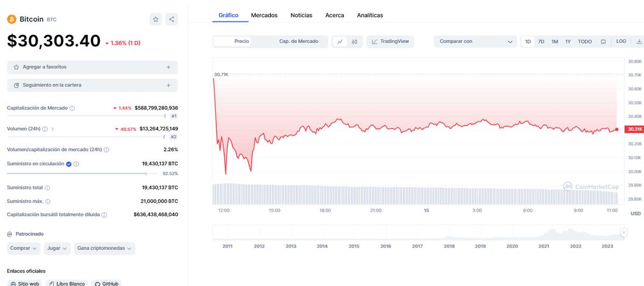The image size is (644, 286).
Task: Switch to candlestick chart icon
Action: [355, 41]
